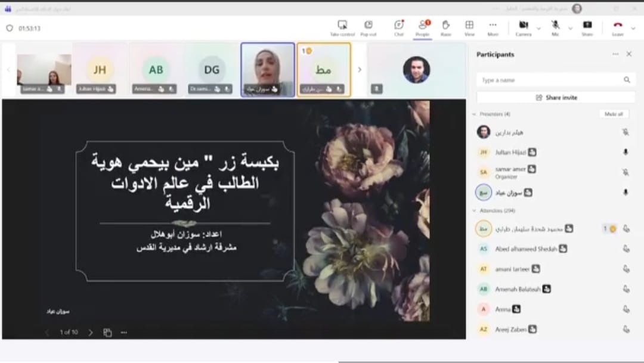
Task: Pop out the shared presentation
Action: [369, 25]
